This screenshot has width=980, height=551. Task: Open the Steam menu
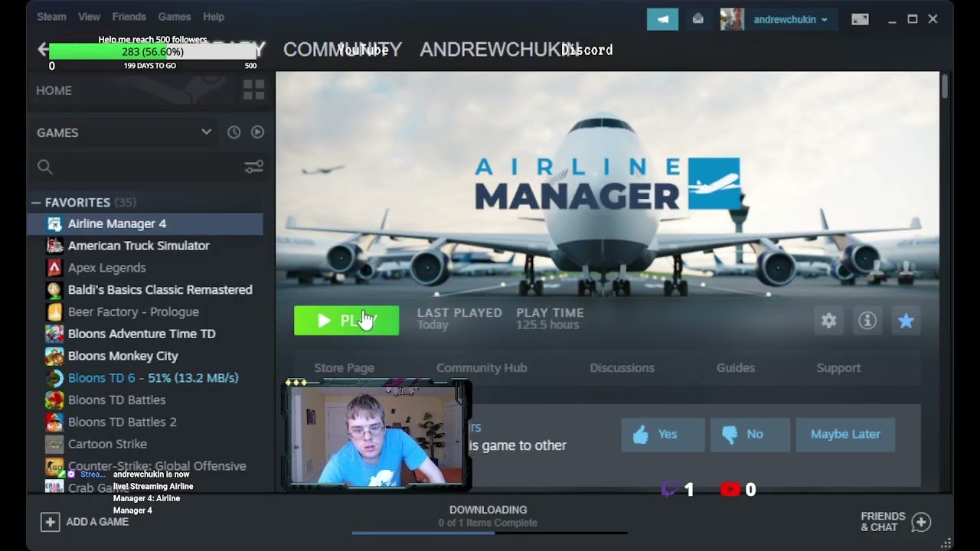pos(51,17)
